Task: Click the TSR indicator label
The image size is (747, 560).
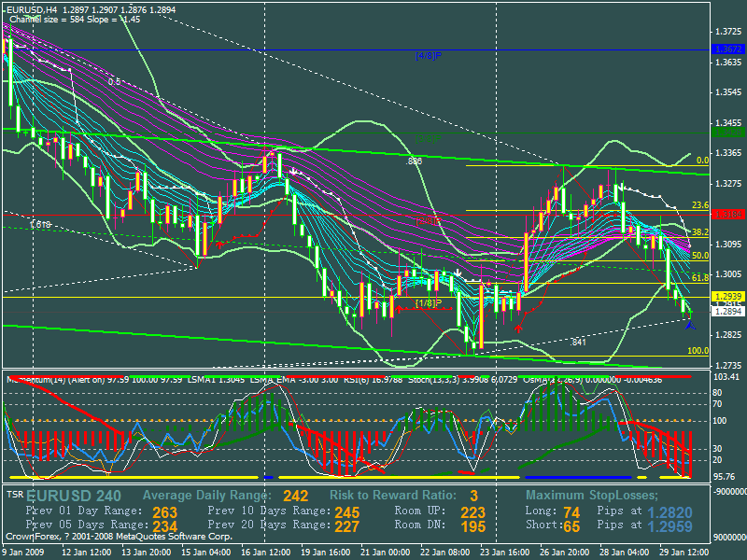Action: (15, 494)
